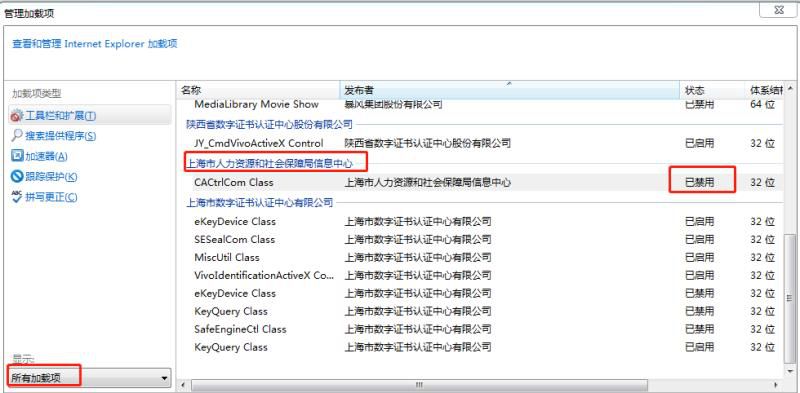Click the 搜索提供程序 magnifier icon
Viewport: 800px width, 393px height.
pos(17,136)
